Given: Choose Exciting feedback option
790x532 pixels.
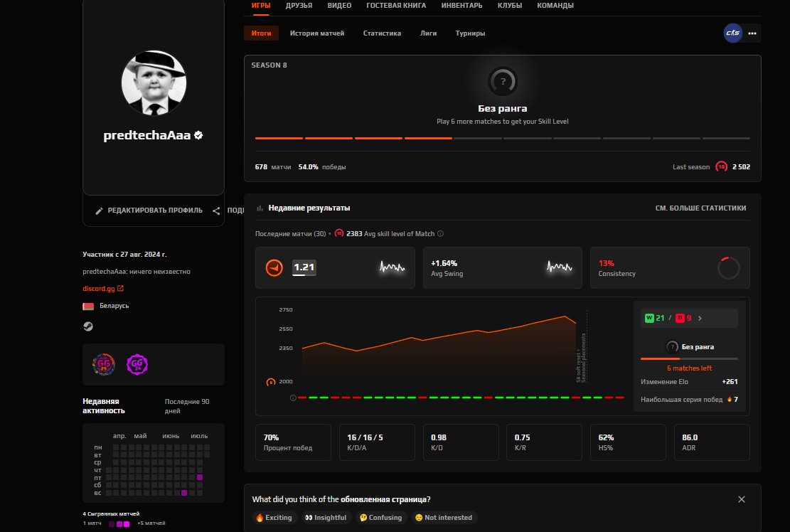Looking at the screenshot, I should [x=274, y=517].
